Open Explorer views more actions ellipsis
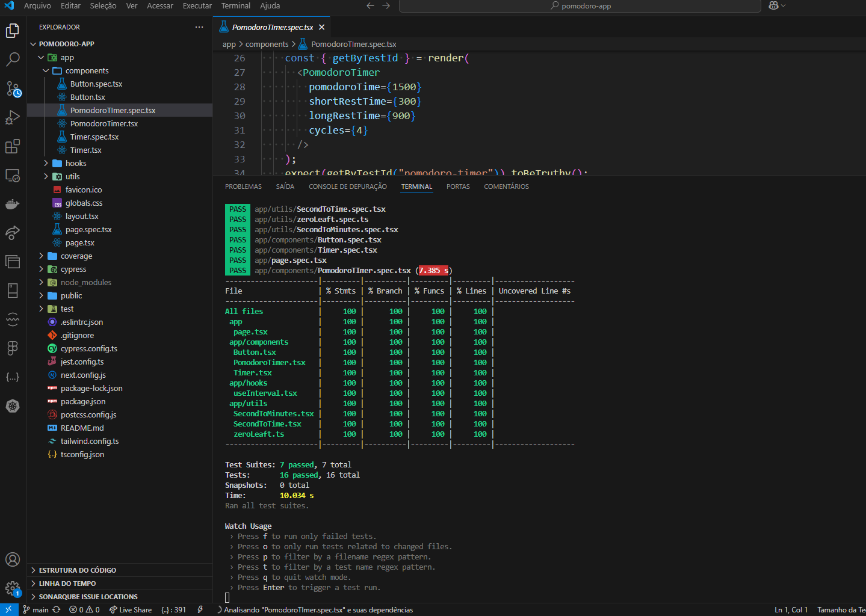 [x=199, y=27]
